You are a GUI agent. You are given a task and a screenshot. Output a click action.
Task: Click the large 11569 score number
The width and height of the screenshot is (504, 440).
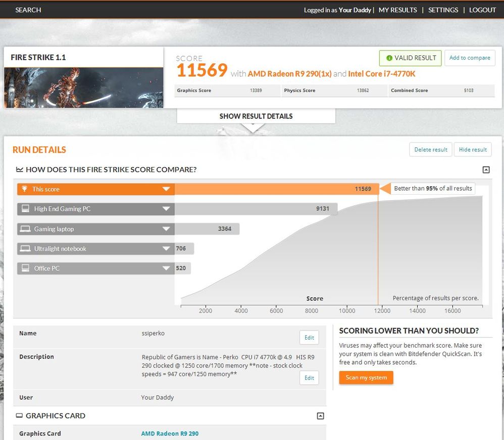[x=202, y=70]
